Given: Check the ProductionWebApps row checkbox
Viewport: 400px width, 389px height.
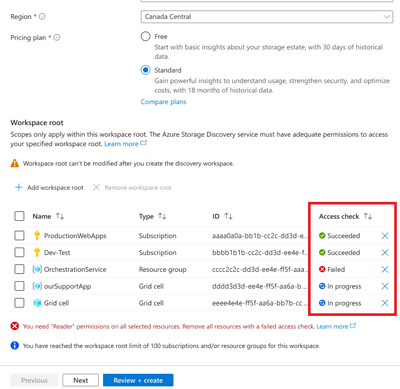Looking at the screenshot, I should coord(19,235).
